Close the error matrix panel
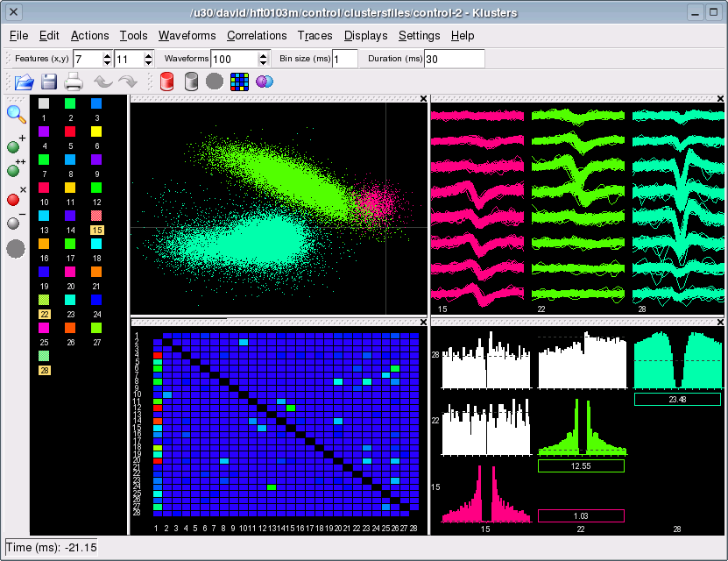This screenshot has height=561, width=728. [x=423, y=322]
